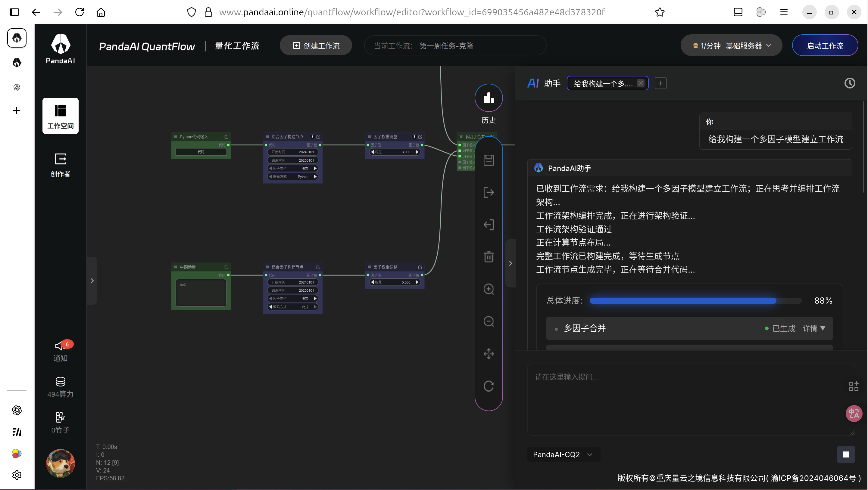The image size is (868, 490).
Task: Toggle collapse square on upper 因子权重调整 node
Action: click(369, 137)
